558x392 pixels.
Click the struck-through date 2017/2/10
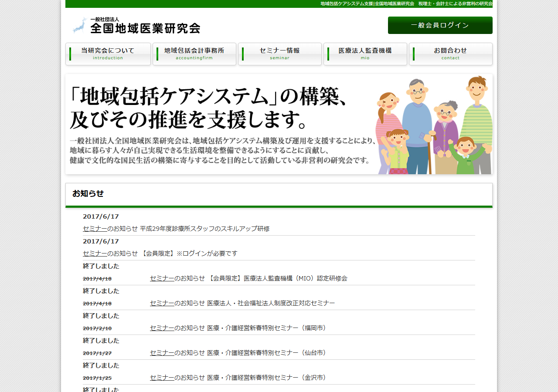click(97, 328)
